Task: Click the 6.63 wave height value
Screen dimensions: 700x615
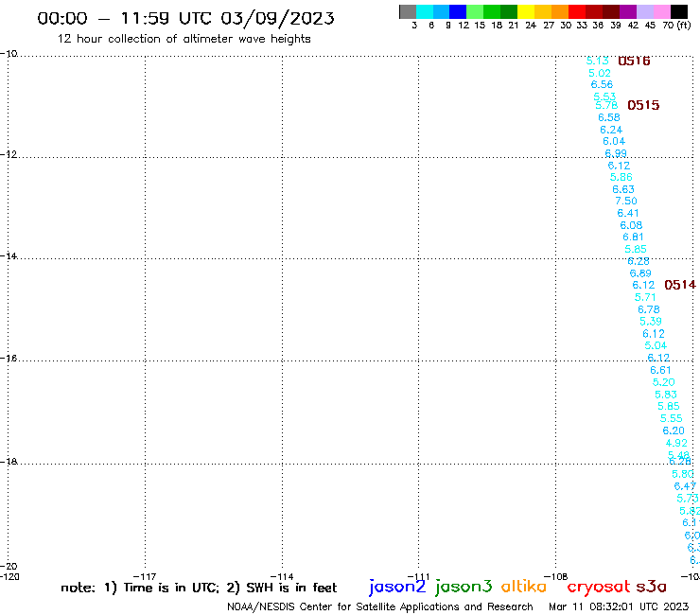Action: [623, 189]
